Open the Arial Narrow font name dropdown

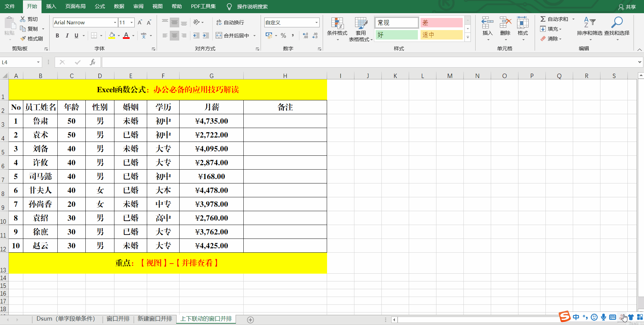pyautogui.click(x=115, y=22)
